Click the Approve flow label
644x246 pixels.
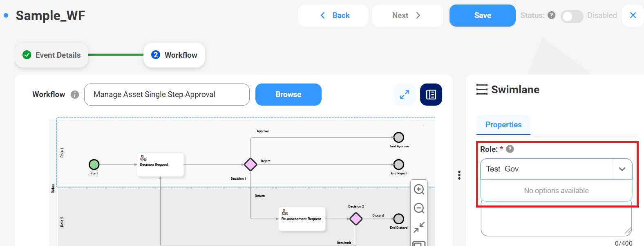(x=263, y=131)
